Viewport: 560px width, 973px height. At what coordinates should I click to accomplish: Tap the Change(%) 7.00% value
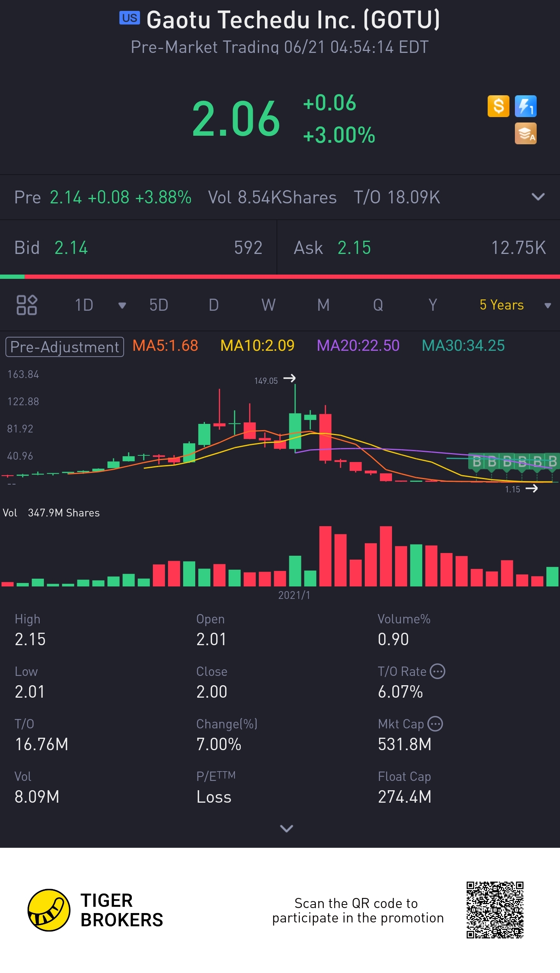[219, 744]
